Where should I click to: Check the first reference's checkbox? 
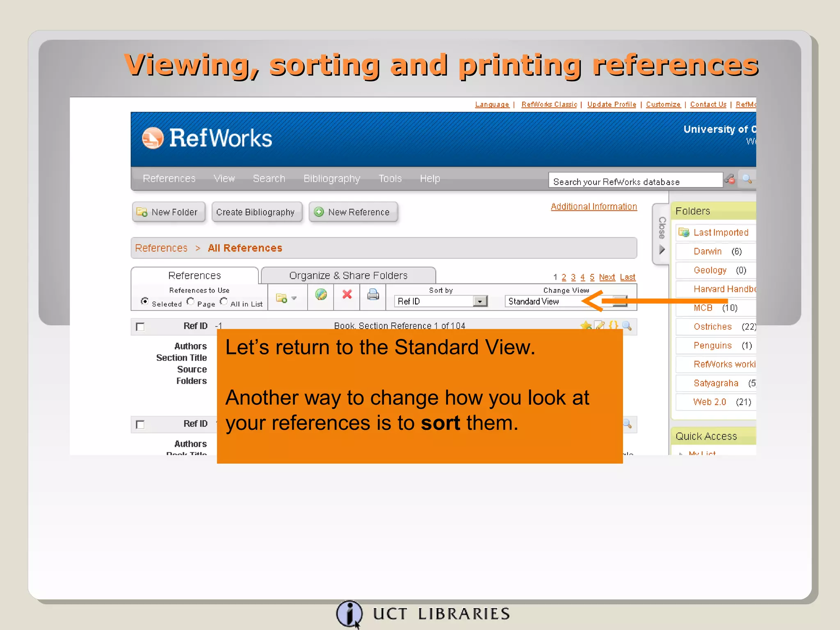(140, 327)
